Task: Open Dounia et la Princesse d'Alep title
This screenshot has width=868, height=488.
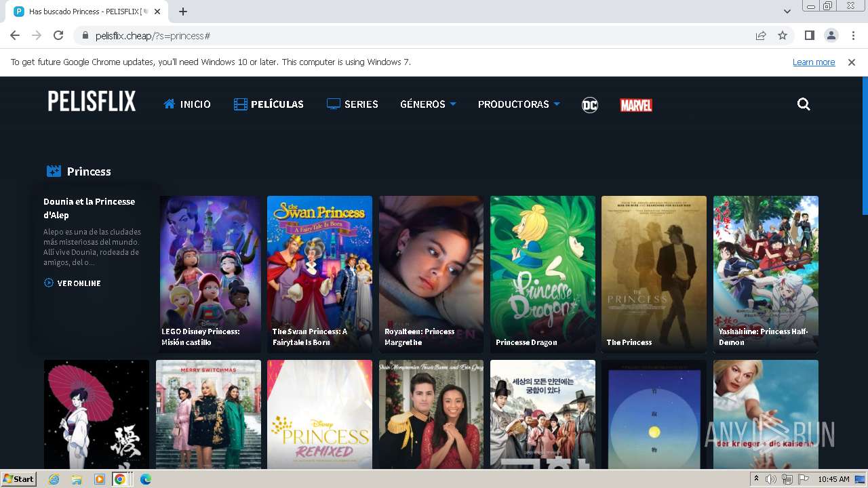Action: [90, 208]
